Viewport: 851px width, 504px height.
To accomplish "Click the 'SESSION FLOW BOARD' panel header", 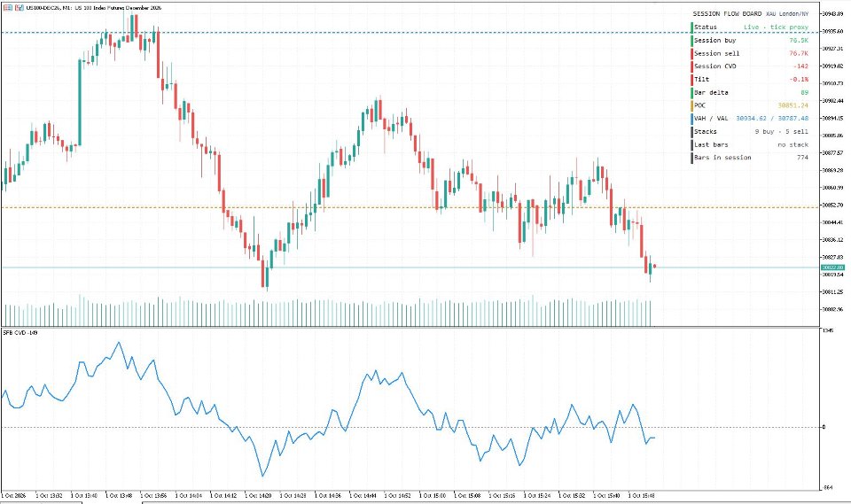I will click(727, 13).
